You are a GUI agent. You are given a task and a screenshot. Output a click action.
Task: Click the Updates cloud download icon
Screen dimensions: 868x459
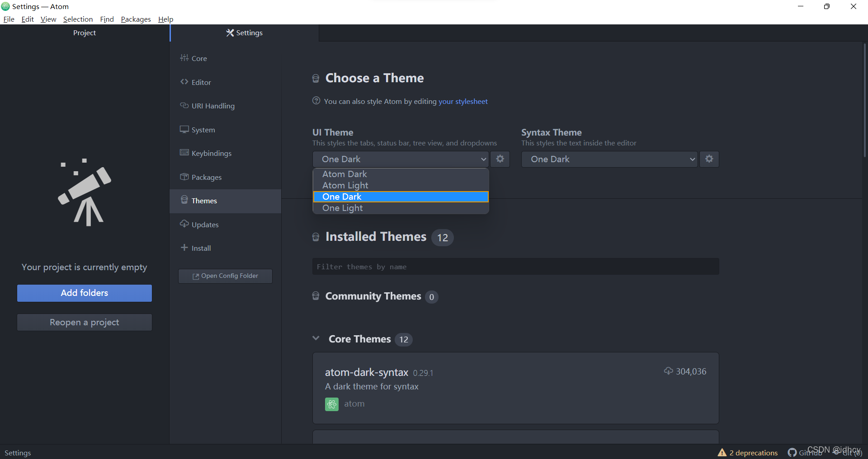[x=184, y=224]
